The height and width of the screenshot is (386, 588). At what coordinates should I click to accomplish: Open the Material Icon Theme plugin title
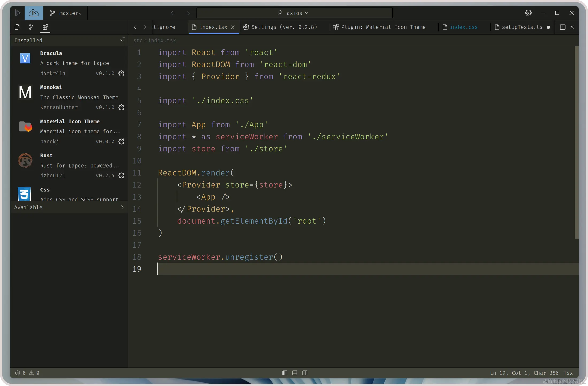pos(70,121)
